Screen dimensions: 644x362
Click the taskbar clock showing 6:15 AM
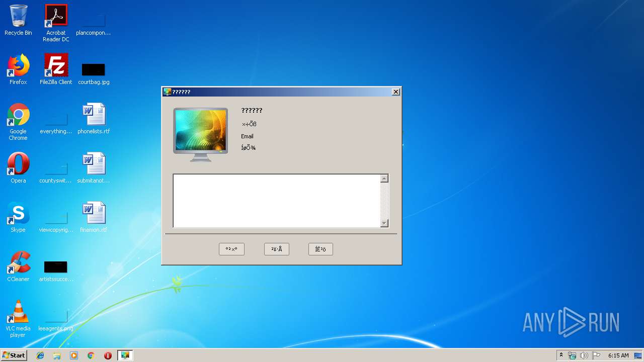(618, 355)
